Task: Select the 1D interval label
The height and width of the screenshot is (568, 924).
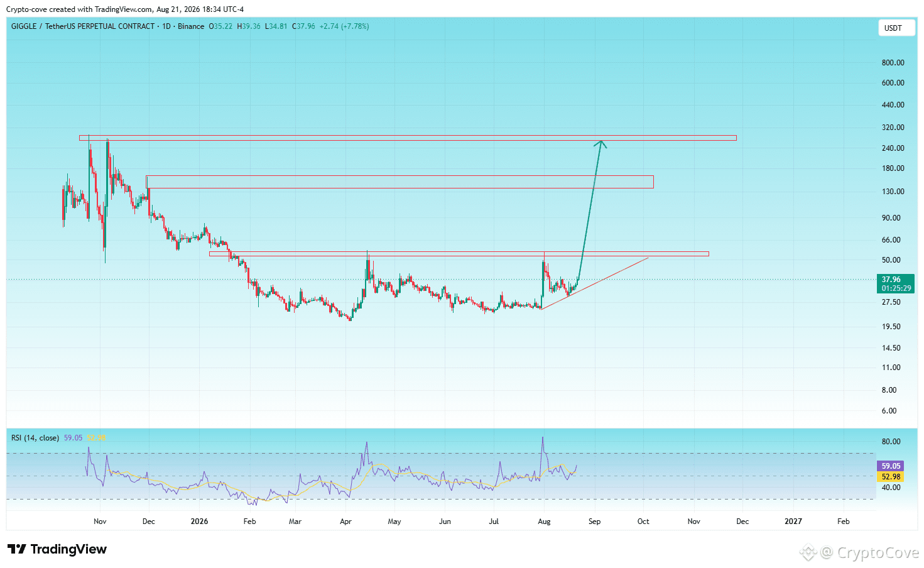Action: [x=166, y=26]
